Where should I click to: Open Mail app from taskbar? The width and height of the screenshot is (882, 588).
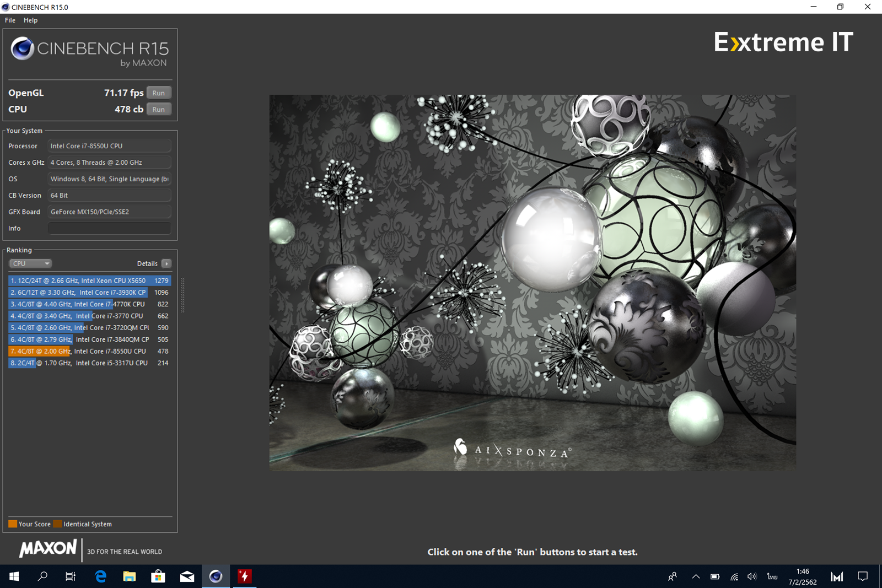[187, 576]
